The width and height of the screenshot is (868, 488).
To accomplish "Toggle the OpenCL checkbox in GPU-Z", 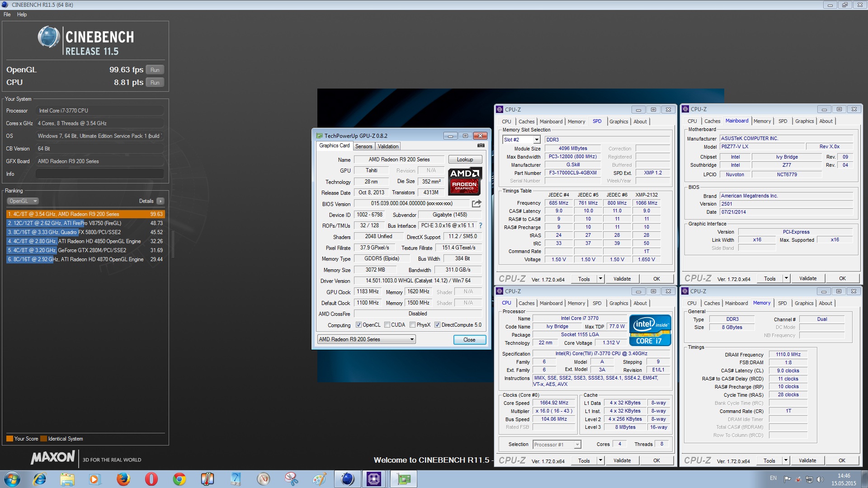I will [359, 325].
